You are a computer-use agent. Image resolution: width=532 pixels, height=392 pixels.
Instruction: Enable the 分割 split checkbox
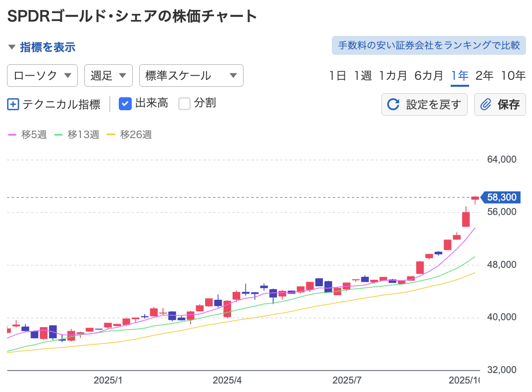coord(185,104)
